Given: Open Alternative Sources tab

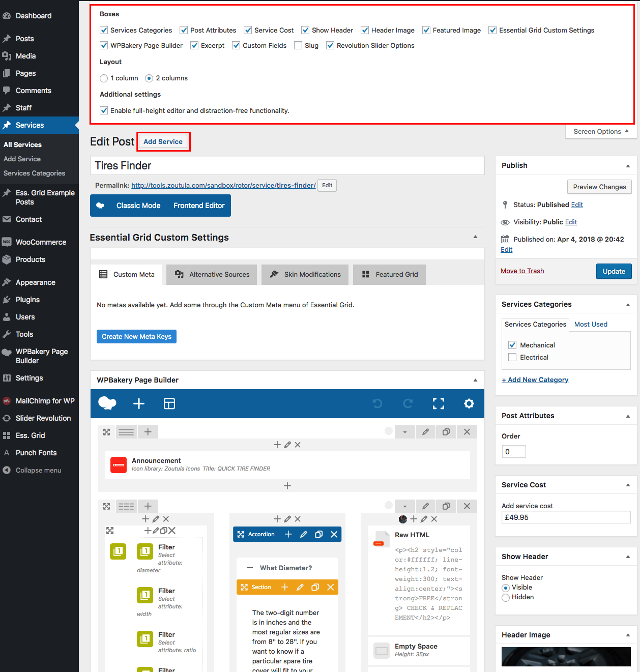Looking at the screenshot, I should pos(212,274).
